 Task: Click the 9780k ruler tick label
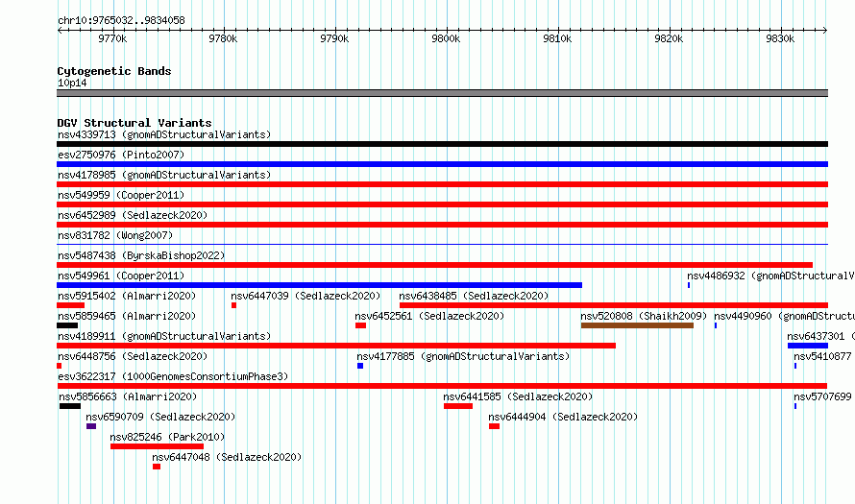tap(223, 38)
